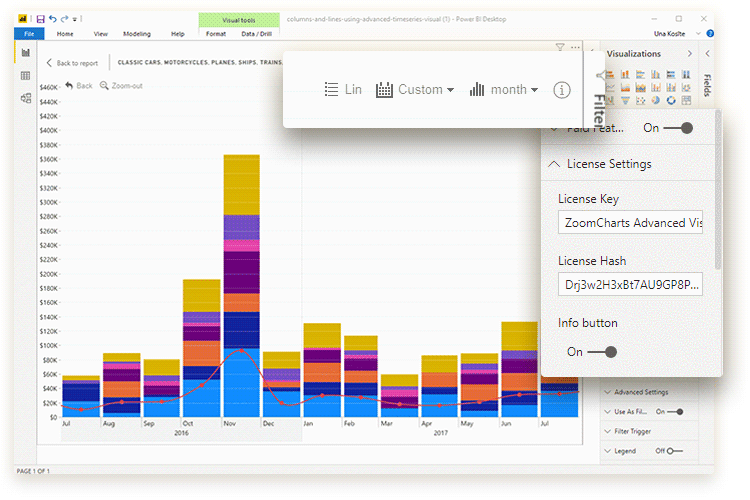Switch to Report view in the left sidebar
Screen dimensions: 750x500
tap(25, 53)
